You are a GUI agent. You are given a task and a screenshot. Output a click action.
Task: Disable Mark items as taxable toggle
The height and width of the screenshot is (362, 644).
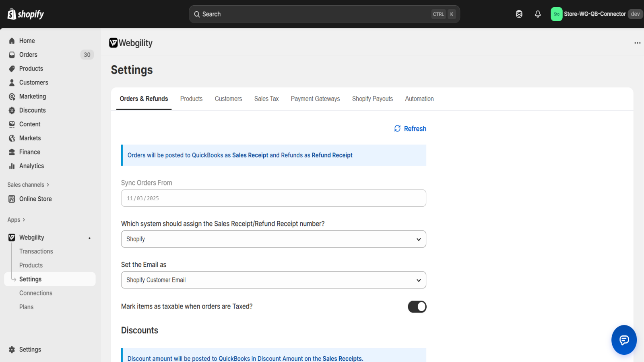click(417, 306)
